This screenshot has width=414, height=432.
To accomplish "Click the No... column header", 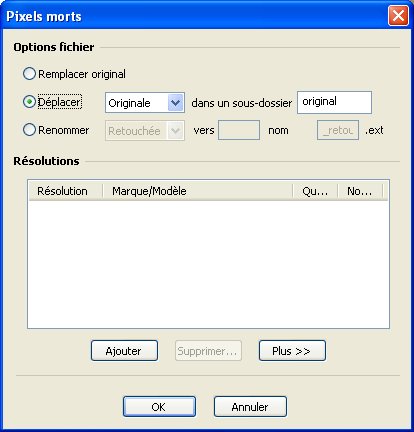I will [360, 191].
